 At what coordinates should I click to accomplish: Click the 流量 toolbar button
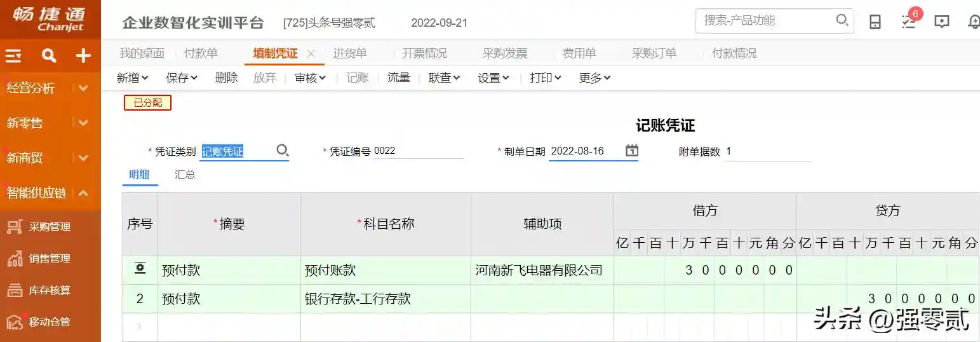(399, 78)
